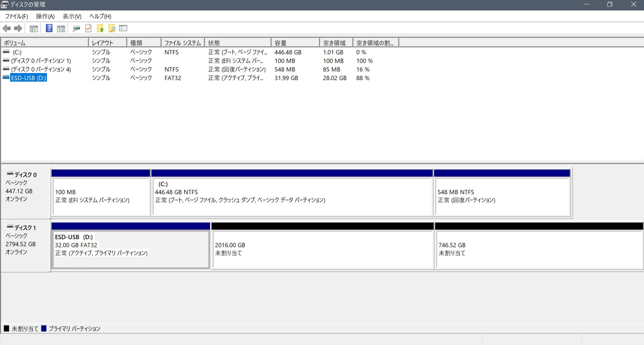
Task: Click the checklist view toolbar icon
Action: point(123,28)
